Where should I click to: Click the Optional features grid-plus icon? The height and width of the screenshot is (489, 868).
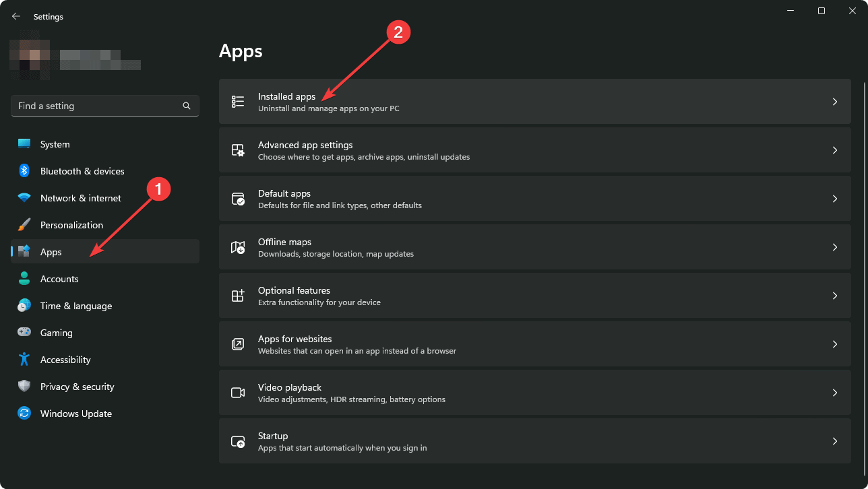click(x=238, y=296)
